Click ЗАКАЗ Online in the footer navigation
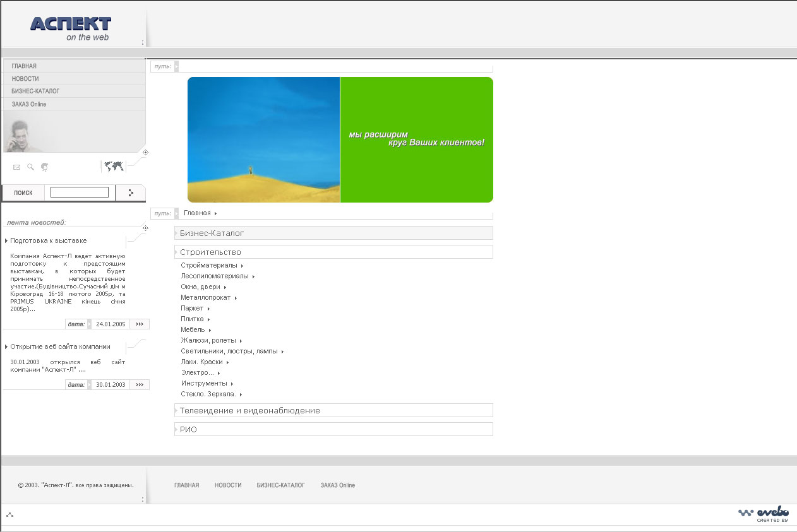 (338, 485)
